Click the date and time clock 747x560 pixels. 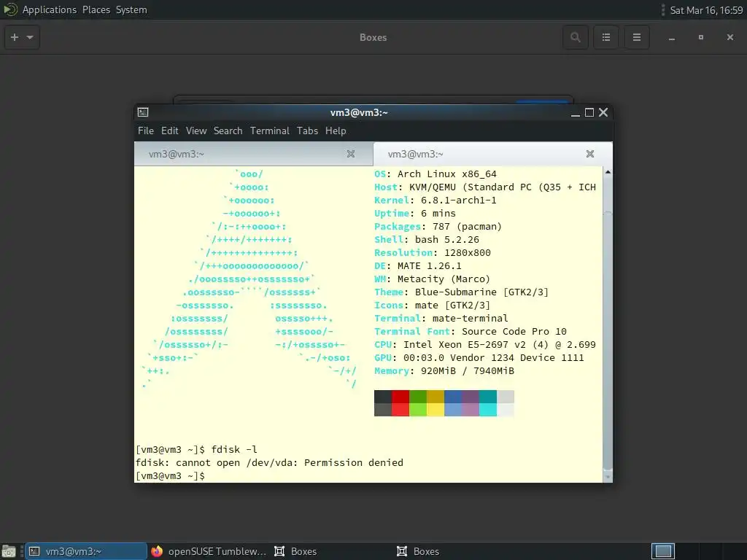click(x=706, y=10)
